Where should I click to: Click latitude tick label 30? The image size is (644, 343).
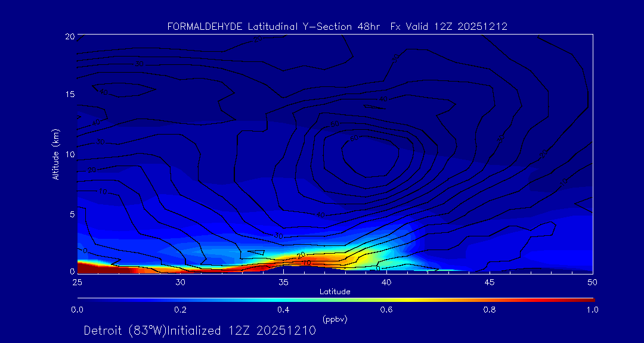click(x=180, y=282)
